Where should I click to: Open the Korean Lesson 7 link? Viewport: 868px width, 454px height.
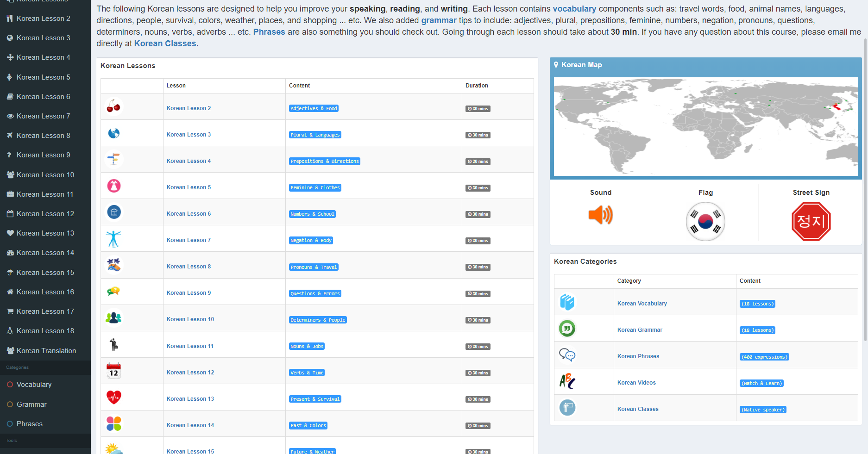(x=189, y=240)
